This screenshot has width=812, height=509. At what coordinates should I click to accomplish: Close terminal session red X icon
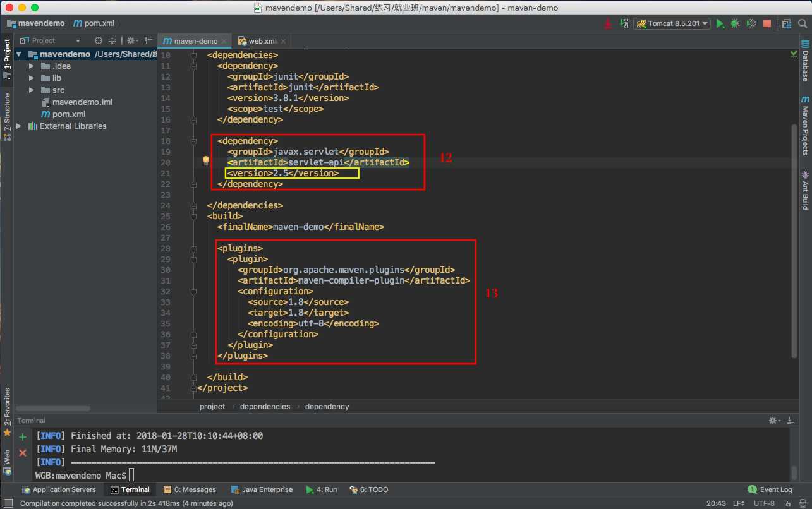pos(23,453)
